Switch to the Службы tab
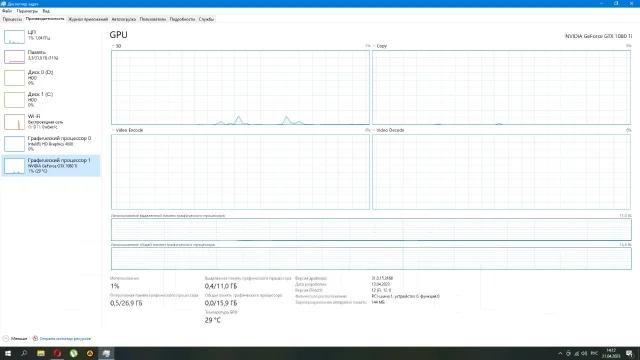Screen dimensions: 640x360 point(206,19)
